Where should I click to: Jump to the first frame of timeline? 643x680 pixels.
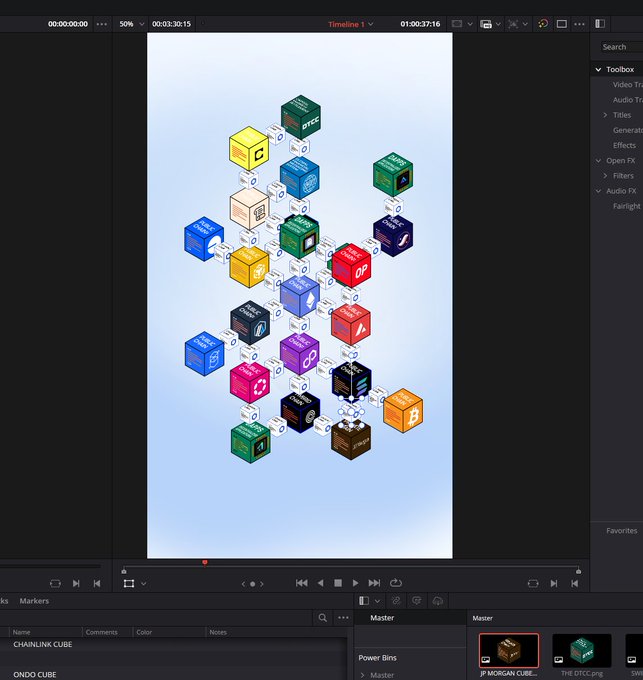(x=302, y=583)
